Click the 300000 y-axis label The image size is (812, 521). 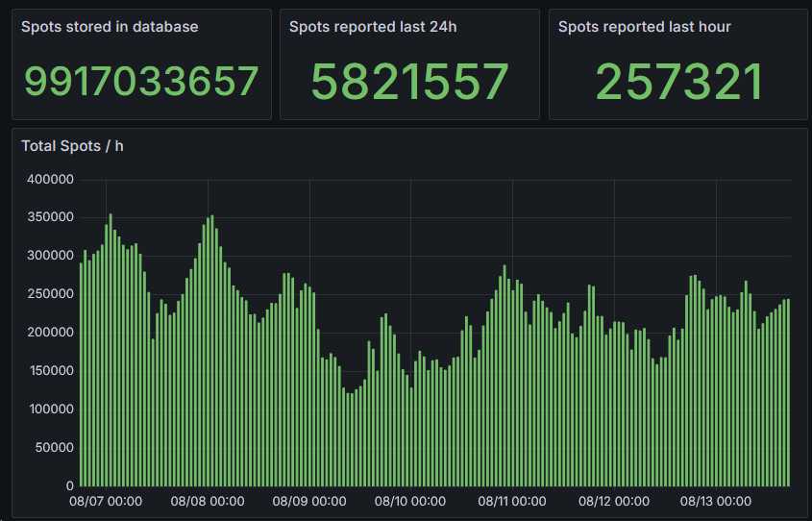[x=50, y=256]
